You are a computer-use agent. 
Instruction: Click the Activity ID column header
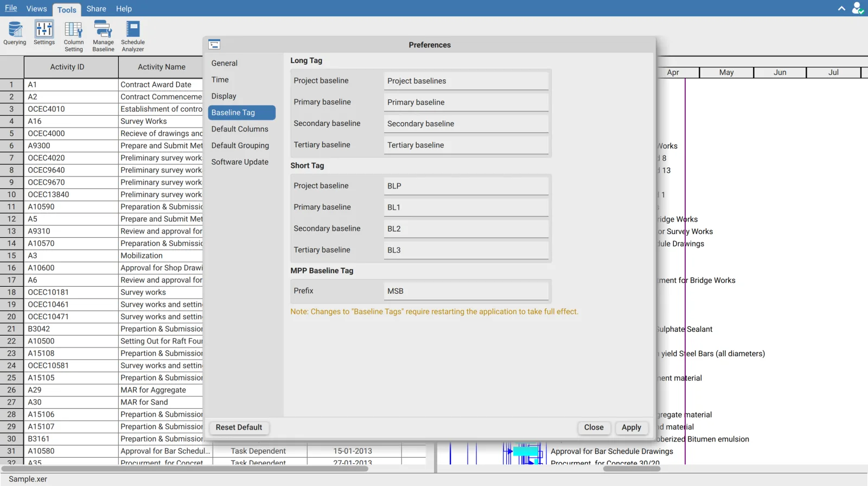(x=71, y=67)
